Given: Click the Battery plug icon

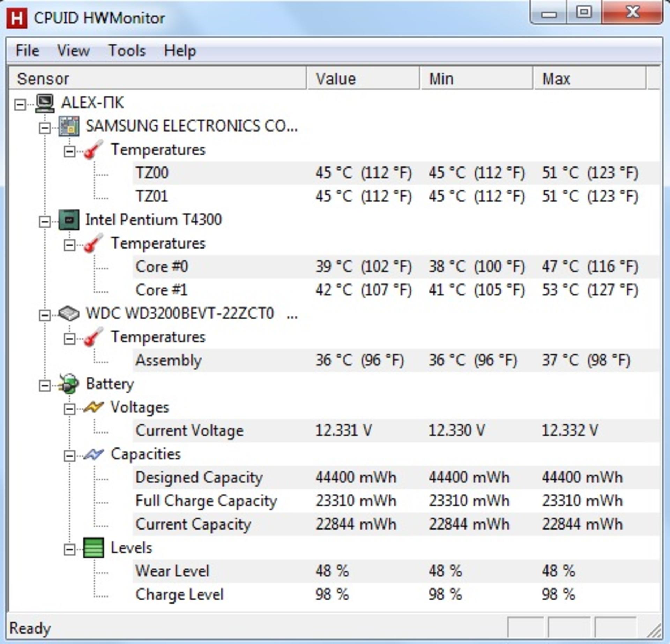Looking at the screenshot, I should tap(69, 384).
